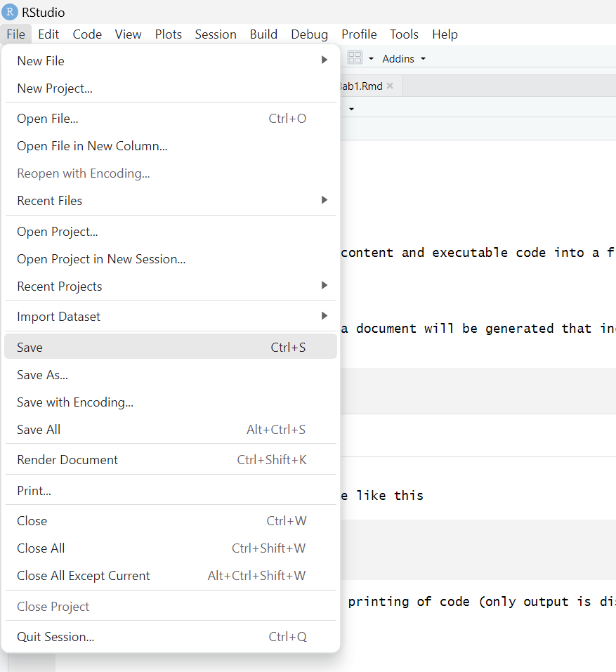Click the workspace panes layout icon

(355, 58)
